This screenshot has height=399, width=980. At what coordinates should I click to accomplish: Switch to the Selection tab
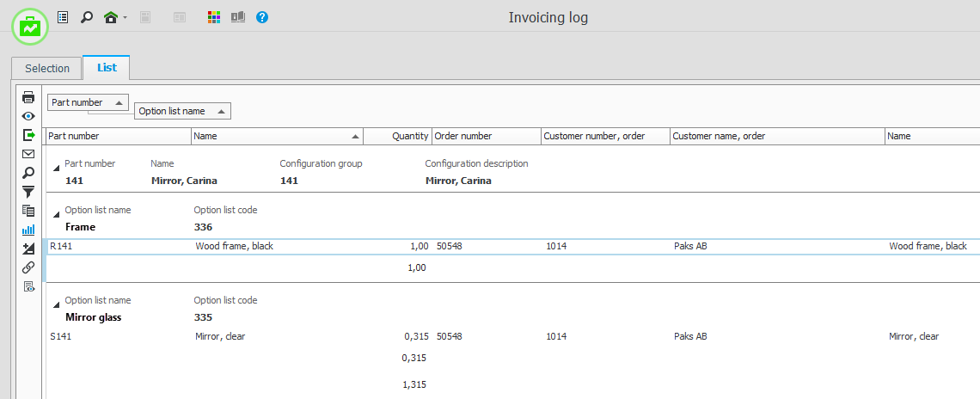click(47, 69)
